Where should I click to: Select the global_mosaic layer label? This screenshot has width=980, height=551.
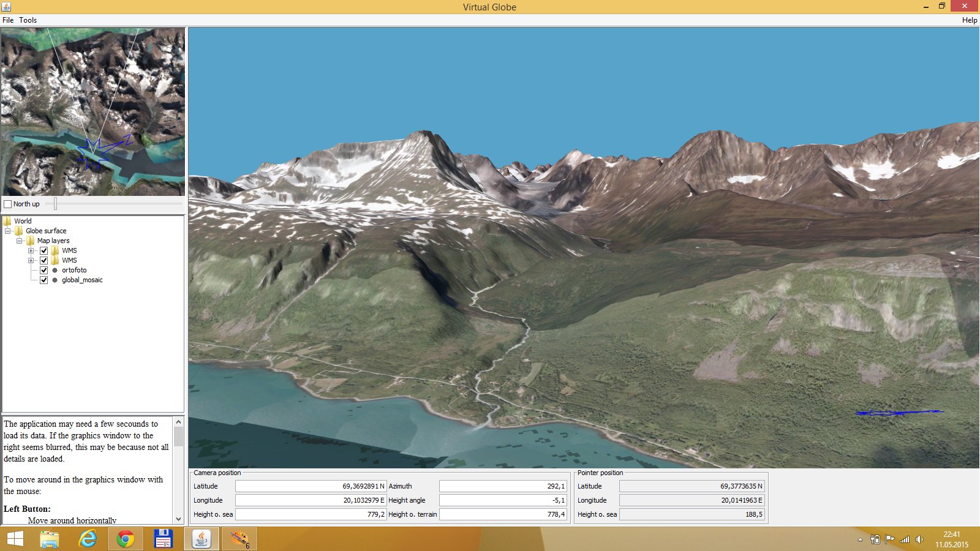(x=82, y=280)
